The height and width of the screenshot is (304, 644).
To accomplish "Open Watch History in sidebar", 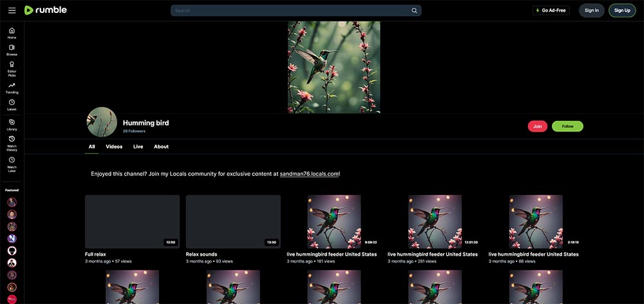I will [x=12, y=144].
